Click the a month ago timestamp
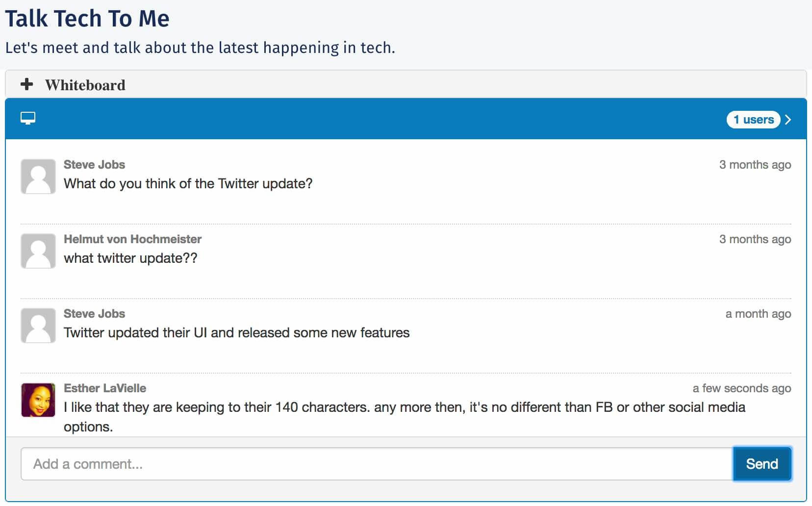 coord(759,314)
